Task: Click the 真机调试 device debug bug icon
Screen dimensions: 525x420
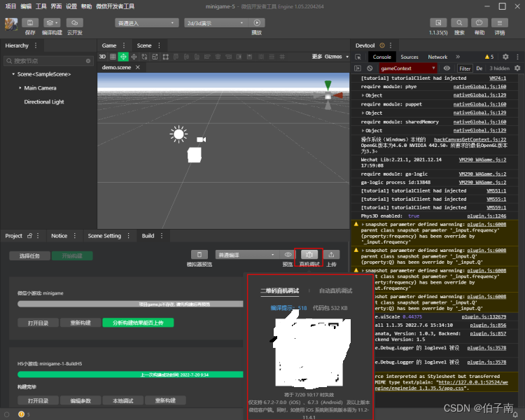Action: (x=309, y=255)
